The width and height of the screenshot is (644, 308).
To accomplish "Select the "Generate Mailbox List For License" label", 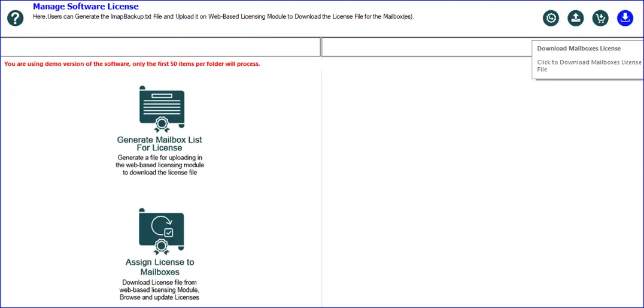I will pyautogui.click(x=160, y=144).
